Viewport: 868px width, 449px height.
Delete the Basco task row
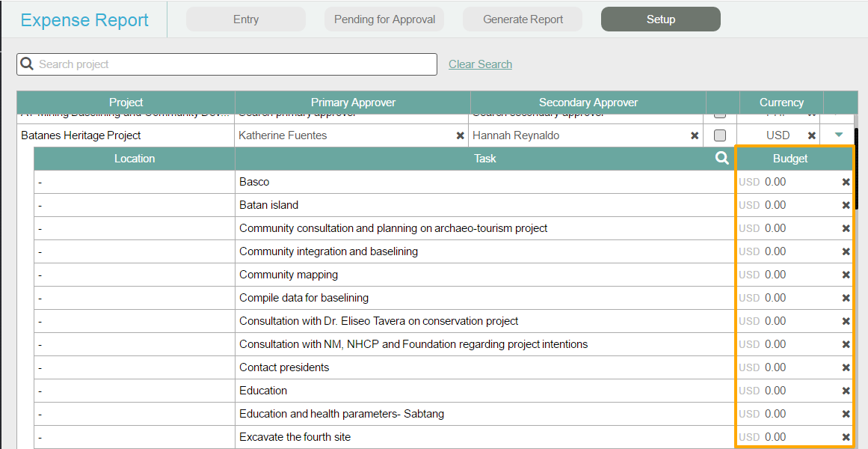[x=846, y=182]
